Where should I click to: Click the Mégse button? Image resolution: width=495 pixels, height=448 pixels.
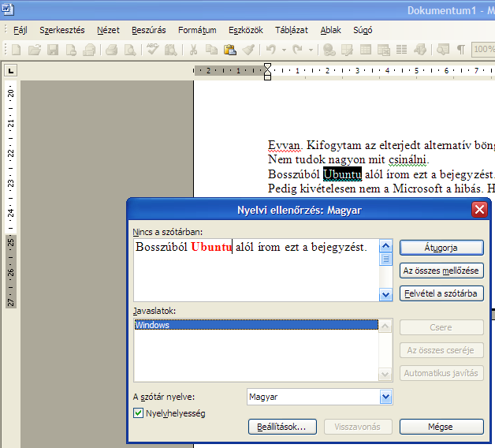click(x=441, y=427)
